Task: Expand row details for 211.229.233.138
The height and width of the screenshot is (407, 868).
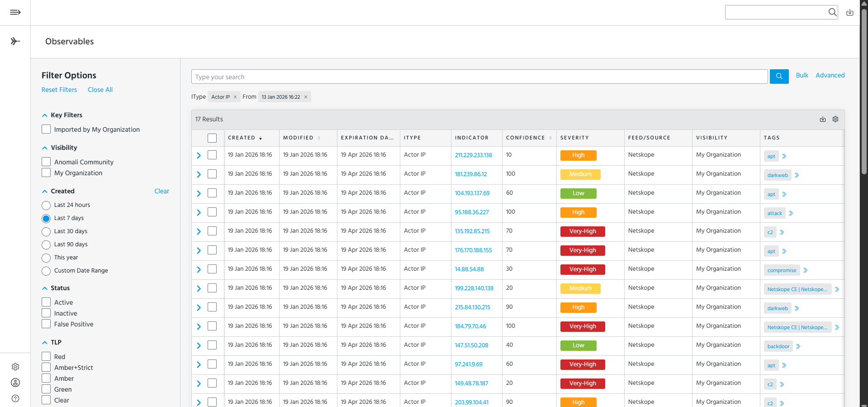Action: pyautogui.click(x=199, y=155)
